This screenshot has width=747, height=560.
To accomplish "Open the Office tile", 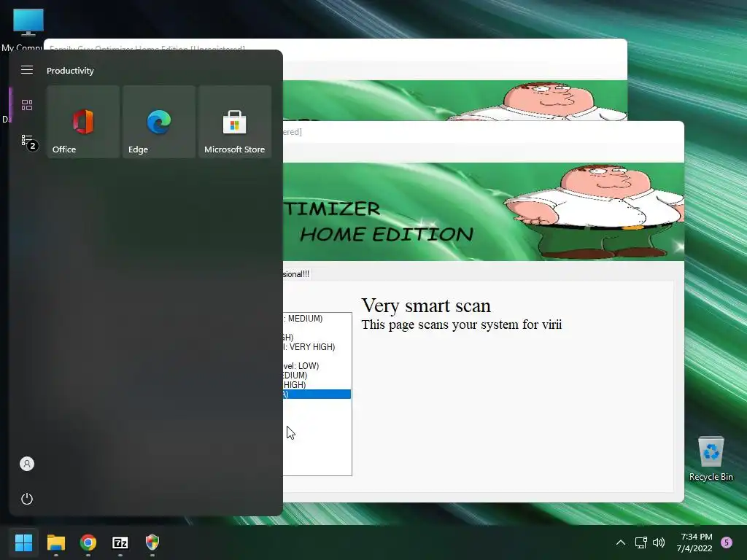I will [83, 122].
